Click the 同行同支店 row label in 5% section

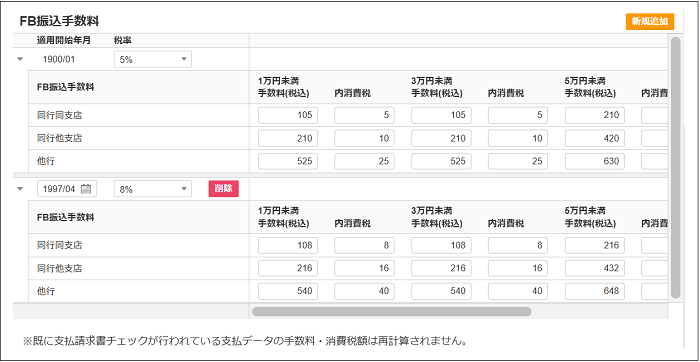[x=59, y=115]
